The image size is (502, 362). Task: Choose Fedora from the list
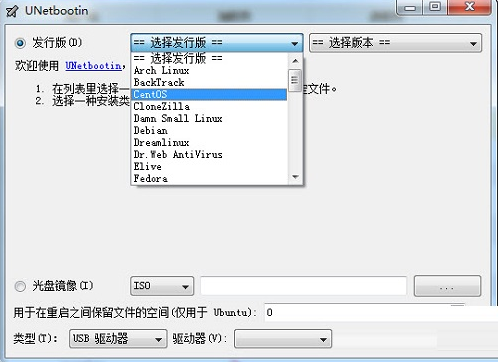click(x=209, y=179)
